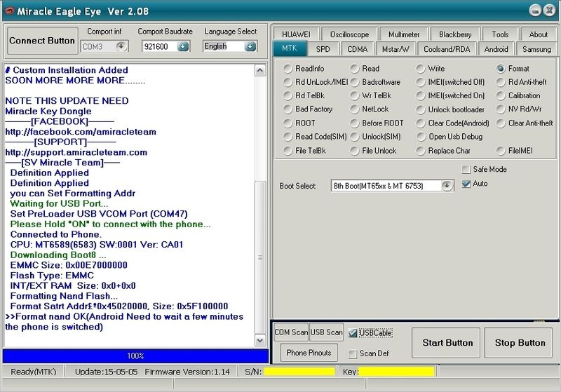The image size is (561, 392).
Task: Click the Stop Button
Action: click(x=518, y=343)
